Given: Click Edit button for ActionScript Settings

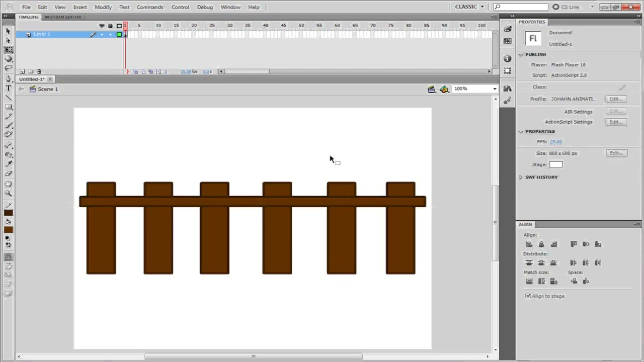Looking at the screenshot, I should pyautogui.click(x=616, y=122).
